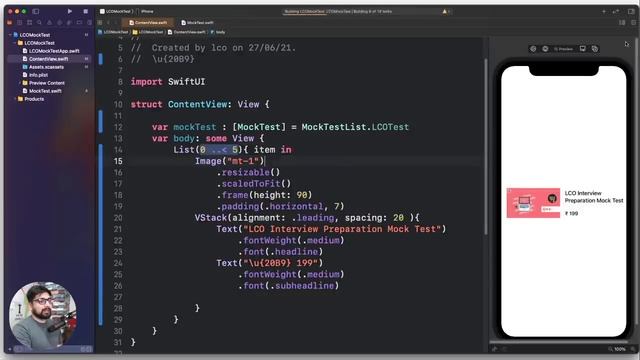This screenshot has height=360, width=640.
Task: Run the project with the Play button
Action: click(70, 11)
